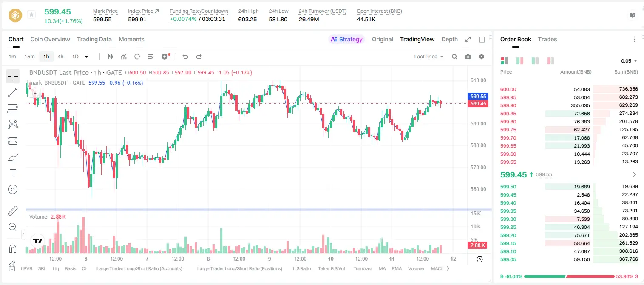Show only sell orders view
Image resolution: width=644 pixels, height=285 pixels.
click(550, 61)
